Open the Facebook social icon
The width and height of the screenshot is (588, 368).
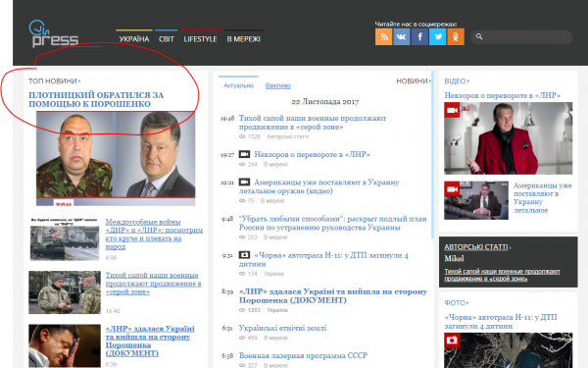419,37
